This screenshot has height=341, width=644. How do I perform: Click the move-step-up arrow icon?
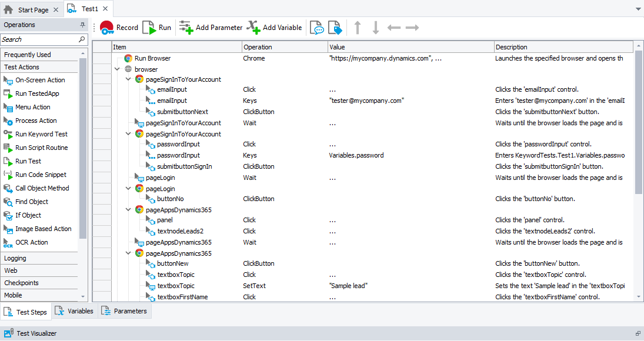pos(358,27)
